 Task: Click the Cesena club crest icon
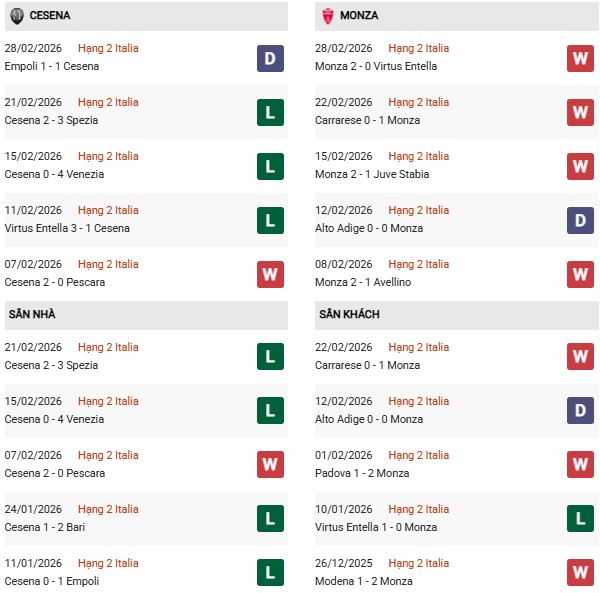pyautogui.click(x=17, y=16)
